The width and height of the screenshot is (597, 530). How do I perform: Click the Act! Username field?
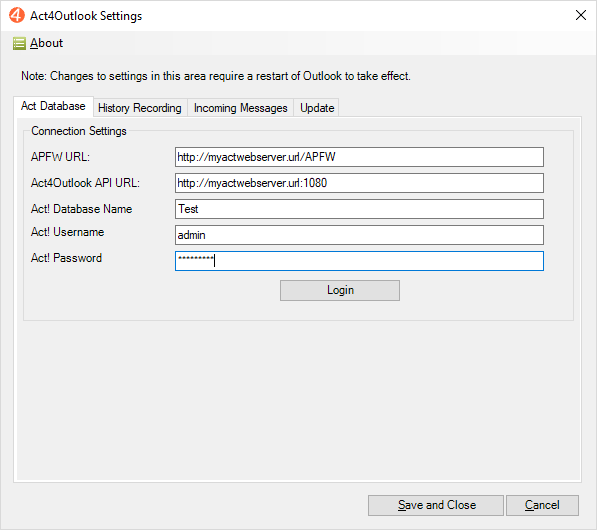click(x=359, y=235)
